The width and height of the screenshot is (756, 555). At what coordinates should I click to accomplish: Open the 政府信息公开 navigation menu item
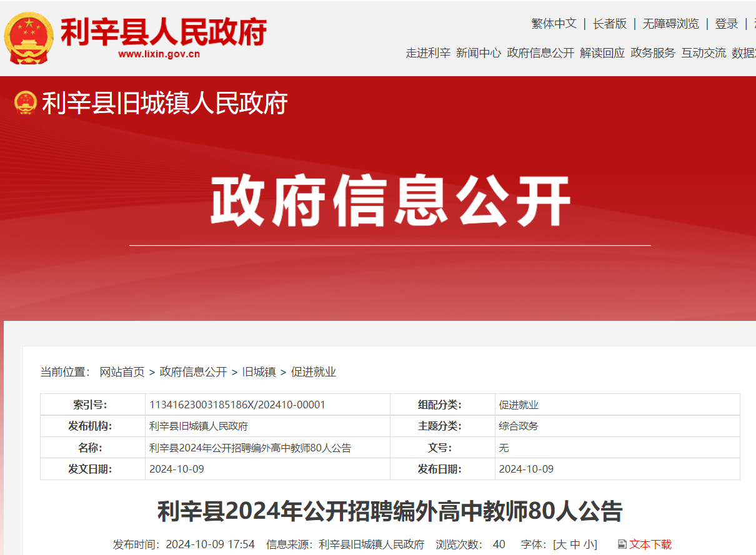pyautogui.click(x=540, y=53)
